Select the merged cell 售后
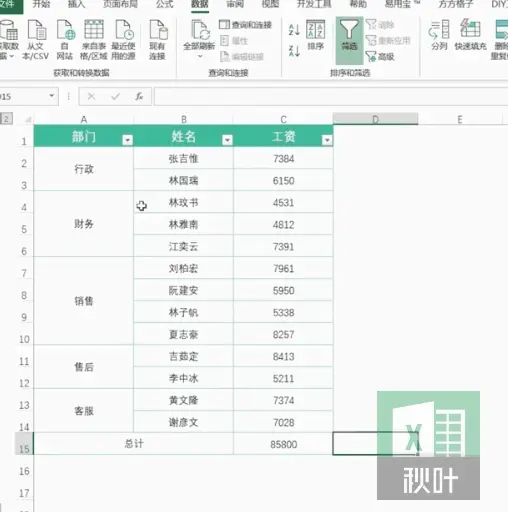The image size is (508, 512). point(84,367)
